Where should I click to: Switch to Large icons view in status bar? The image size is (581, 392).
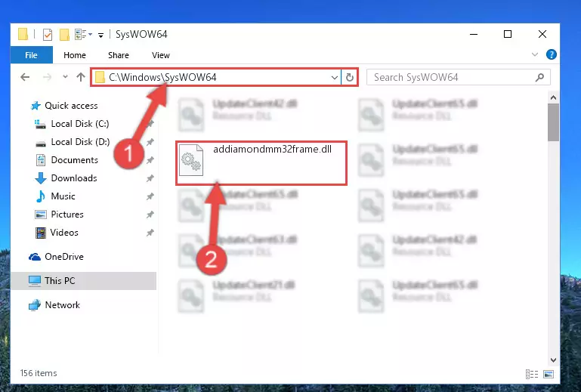(549, 374)
